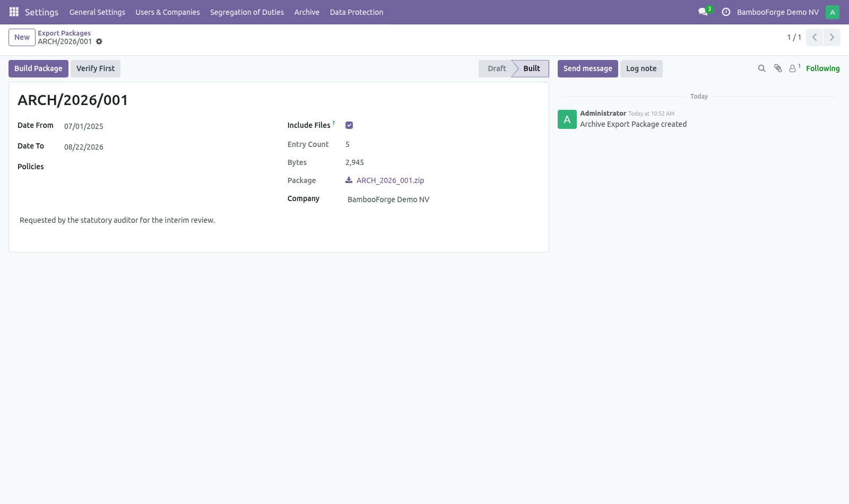Show followers person icon

[x=794, y=68]
